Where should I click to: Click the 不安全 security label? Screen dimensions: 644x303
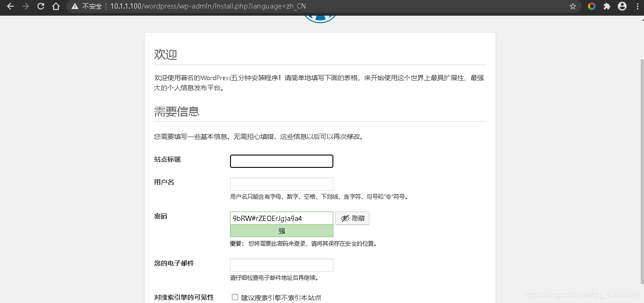[x=92, y=6]
